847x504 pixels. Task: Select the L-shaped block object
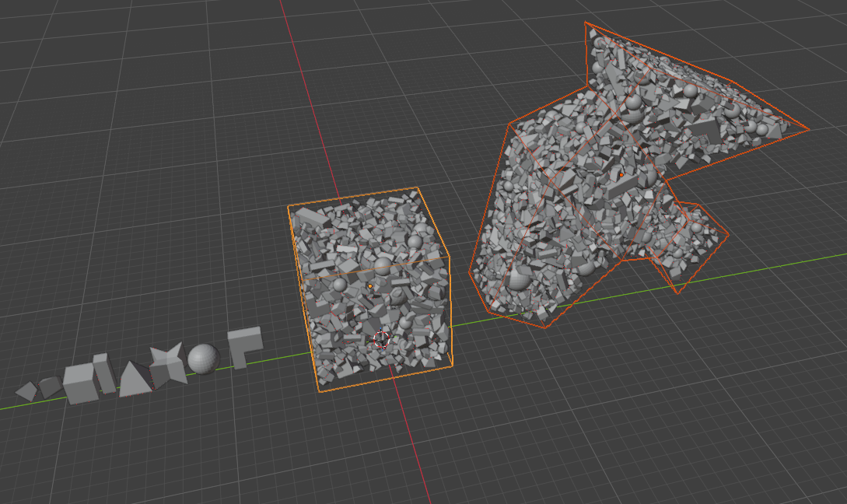click(x=244, y=346)
